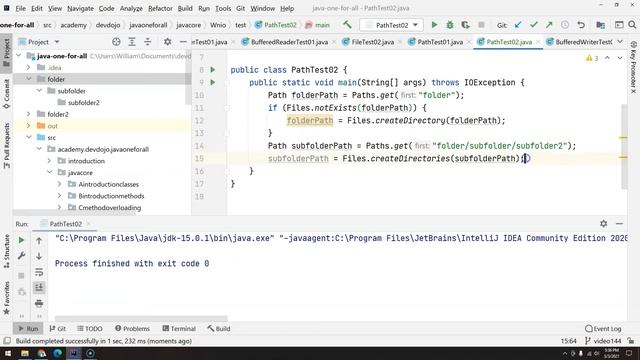Collapse all in Project panel
This screenshot has height=360, width=640.
pyautogui.click(x=147, y=42)
